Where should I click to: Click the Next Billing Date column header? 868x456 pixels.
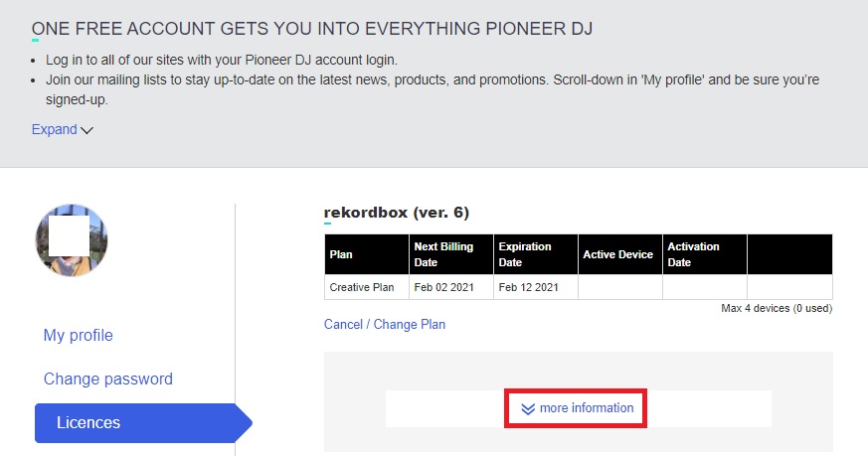click(x=451, y=254)
